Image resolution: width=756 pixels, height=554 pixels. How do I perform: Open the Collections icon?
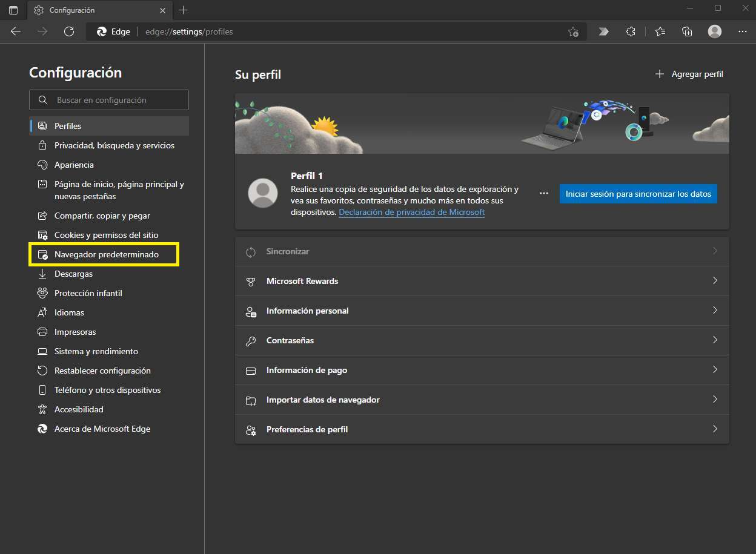point(687,31)
